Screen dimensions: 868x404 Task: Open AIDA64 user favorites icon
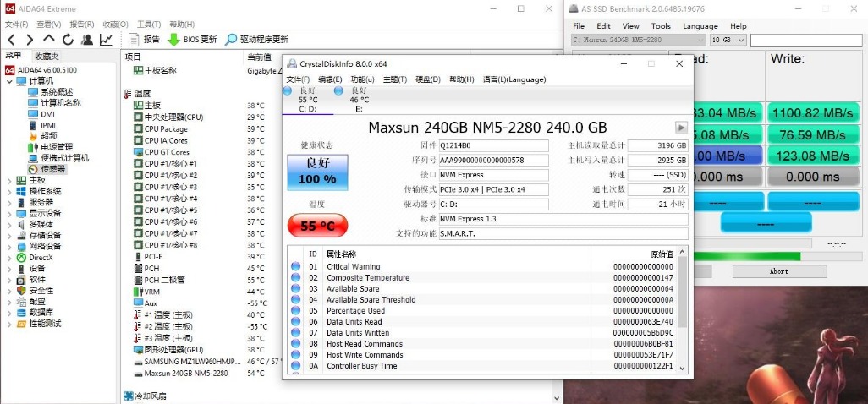point(87,40)
